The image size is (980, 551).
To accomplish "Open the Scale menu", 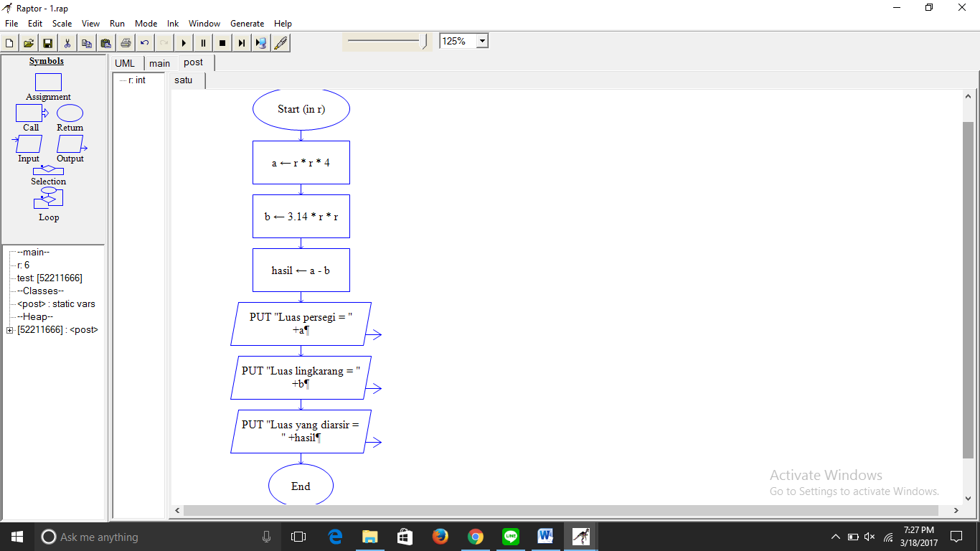I will pos(62,24).
